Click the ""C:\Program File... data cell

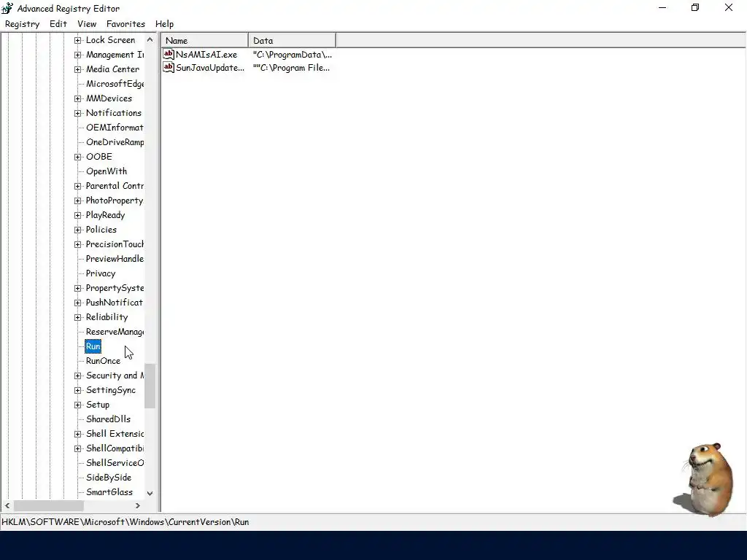point(291,68)
